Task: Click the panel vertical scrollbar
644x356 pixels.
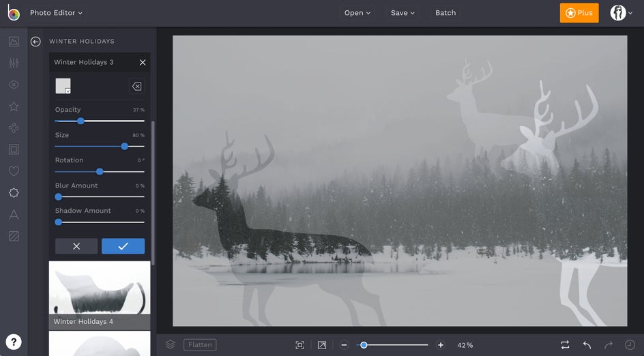Action: (153, 193)
